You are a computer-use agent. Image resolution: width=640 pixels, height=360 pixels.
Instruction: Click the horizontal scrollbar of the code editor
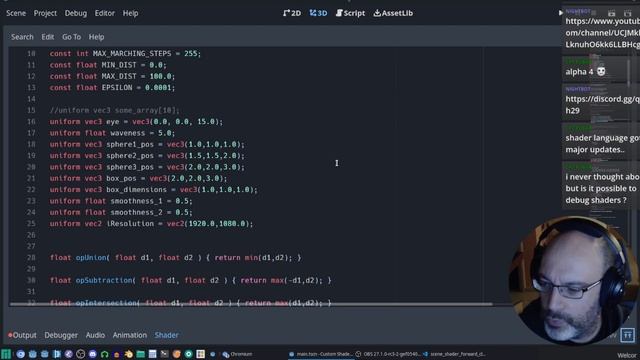tap(251, 304)
